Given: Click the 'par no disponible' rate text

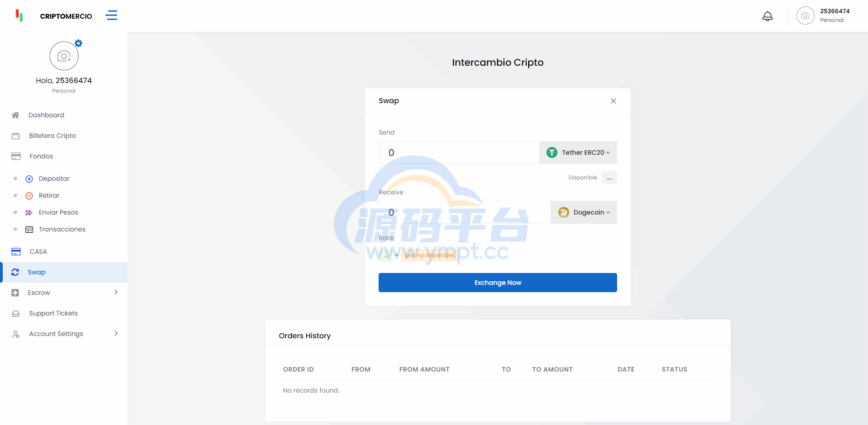Looking at the screenshot, I should point(430,255).
